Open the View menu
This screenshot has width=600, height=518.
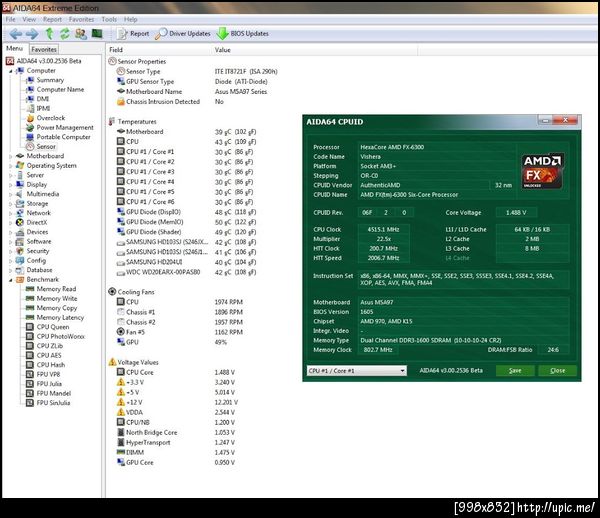click(29, 19)
